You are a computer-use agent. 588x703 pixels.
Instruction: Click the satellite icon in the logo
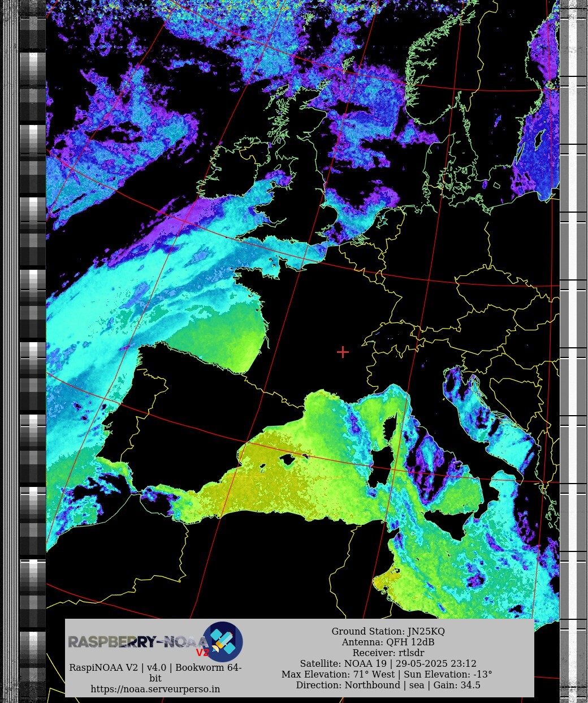point(223,642)
